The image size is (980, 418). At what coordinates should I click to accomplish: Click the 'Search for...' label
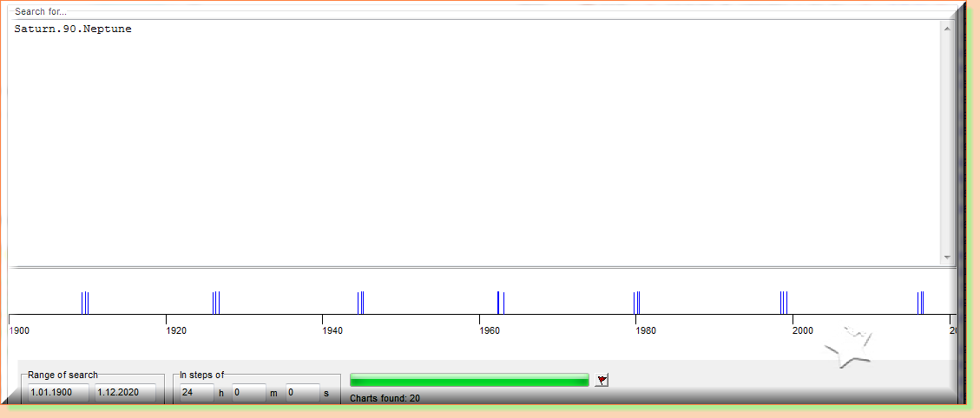tap(42, 12)
